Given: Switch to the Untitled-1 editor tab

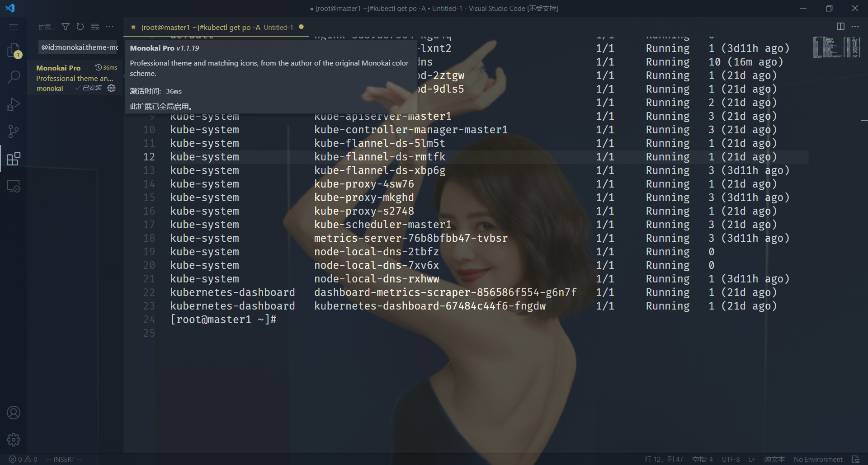Looking at the screenshot, I should click(216, 27).
